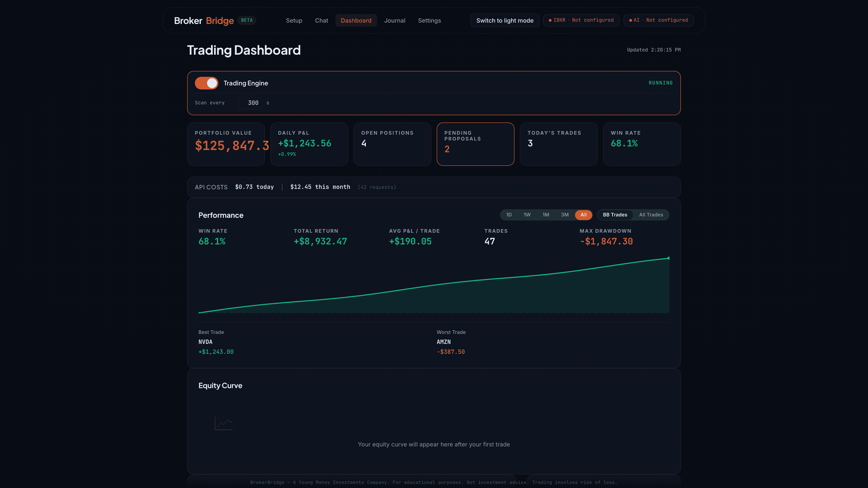Click the Worst Trade AMZN ticker
Viewport: 868px width, 488px height.
[x=444, y=342]
